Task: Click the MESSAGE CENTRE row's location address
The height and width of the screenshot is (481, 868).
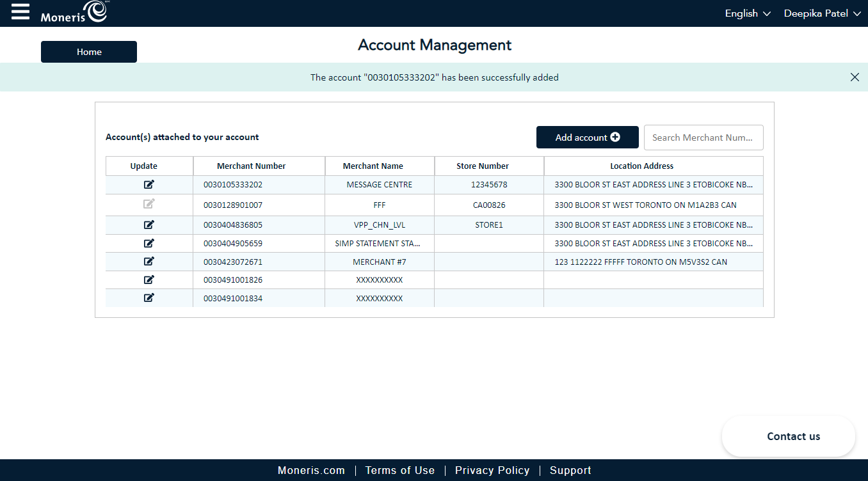Action: (654, 185)
